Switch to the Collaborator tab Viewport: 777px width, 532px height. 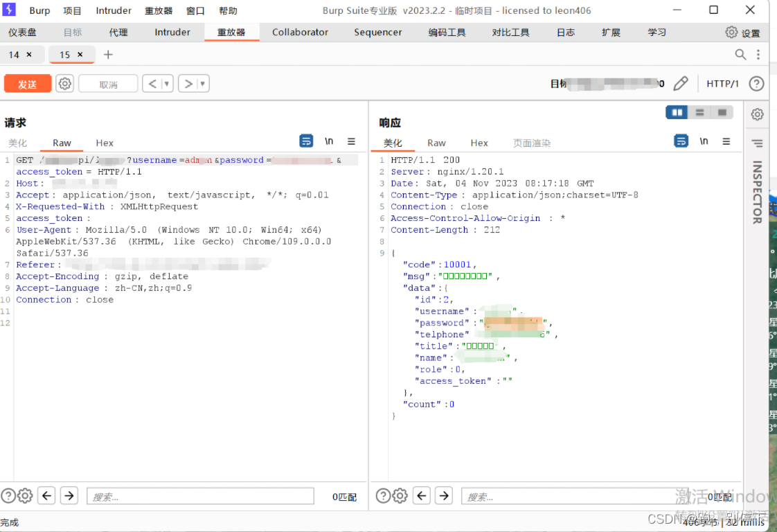pos(301,33)
